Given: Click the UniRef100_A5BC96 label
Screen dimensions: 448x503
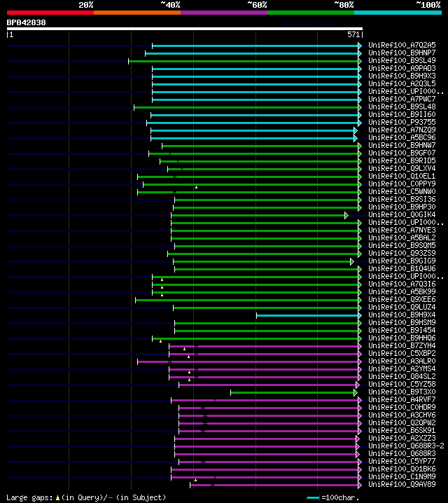Looking at the screenshot, I should point(402,137).
